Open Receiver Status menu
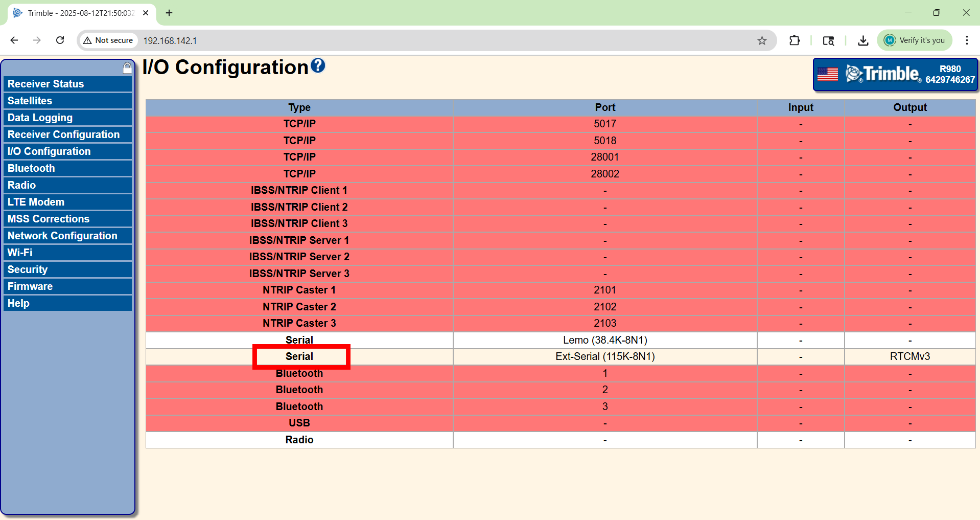The height and width of the screenshot is (520, 980). coord(45,84)
